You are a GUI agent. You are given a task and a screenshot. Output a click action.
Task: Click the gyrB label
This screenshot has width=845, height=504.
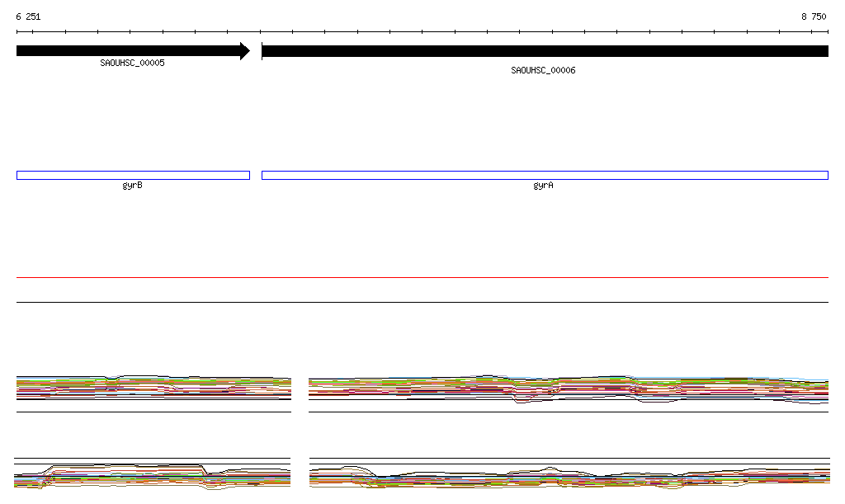(x=133, y=186)
